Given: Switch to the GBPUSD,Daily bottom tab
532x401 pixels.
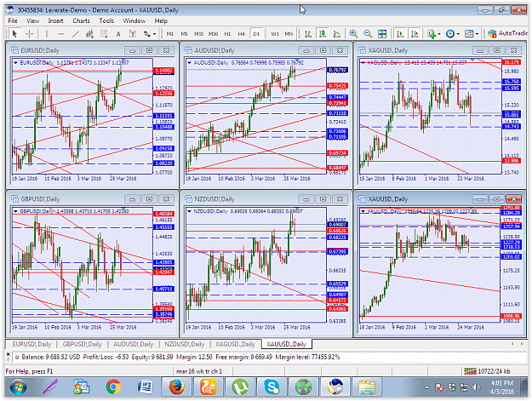Looking at the screenshot, I should click(82, 344).
